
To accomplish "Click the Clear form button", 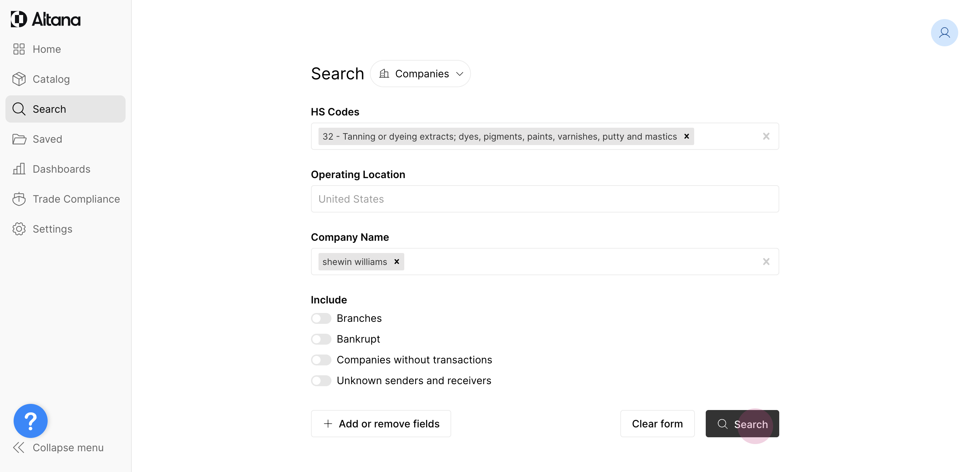I will (x=657, y=424).
